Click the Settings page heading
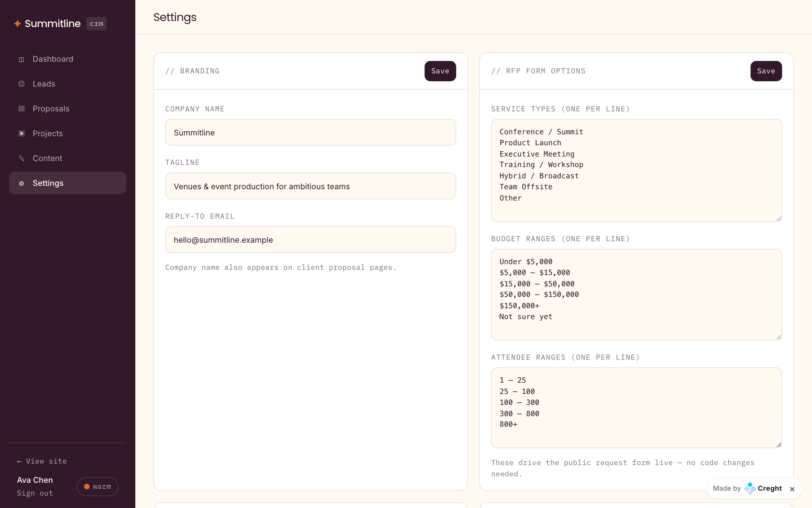 (175, 17)
